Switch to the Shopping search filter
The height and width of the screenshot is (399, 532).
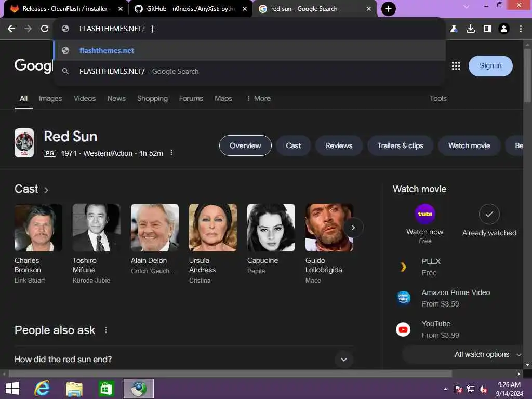click(152, 98)
